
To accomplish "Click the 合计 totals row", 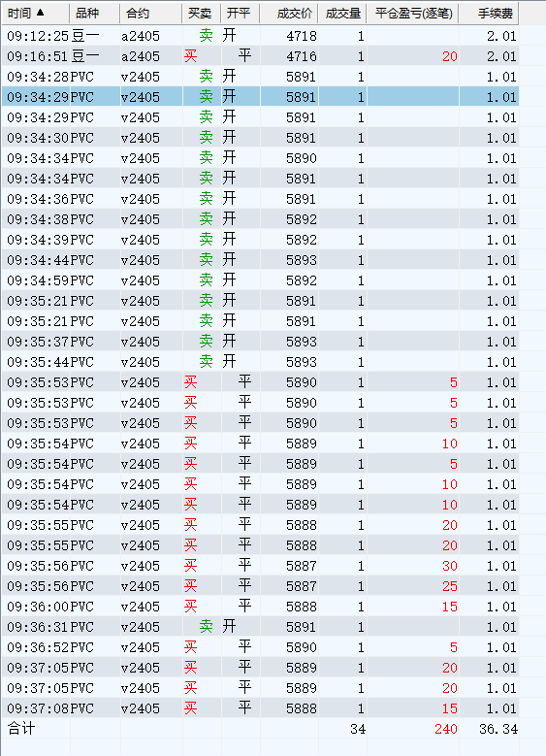I will point(260,729).
